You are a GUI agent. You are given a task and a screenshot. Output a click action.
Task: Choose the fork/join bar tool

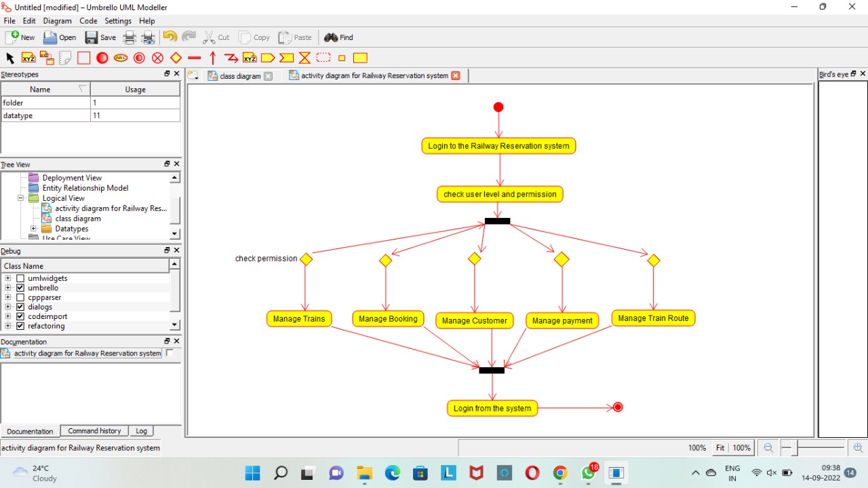[194, 58]
